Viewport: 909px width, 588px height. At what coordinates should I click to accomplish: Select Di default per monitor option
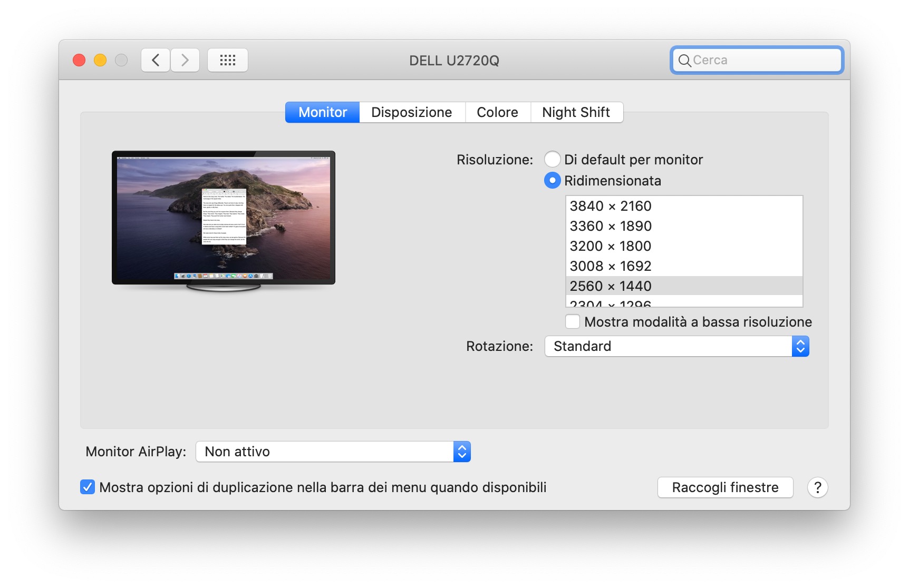click(552, 159)
